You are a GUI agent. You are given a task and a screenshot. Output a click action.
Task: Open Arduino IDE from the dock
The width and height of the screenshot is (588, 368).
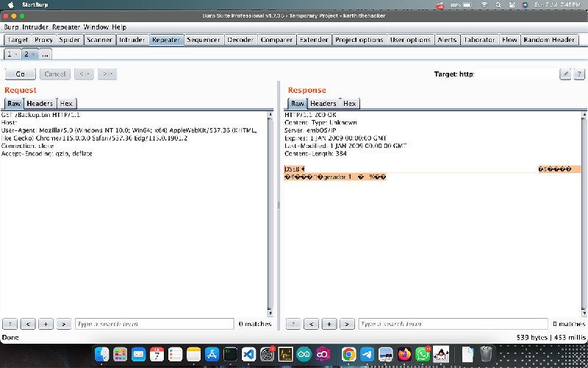coord(304,354)
